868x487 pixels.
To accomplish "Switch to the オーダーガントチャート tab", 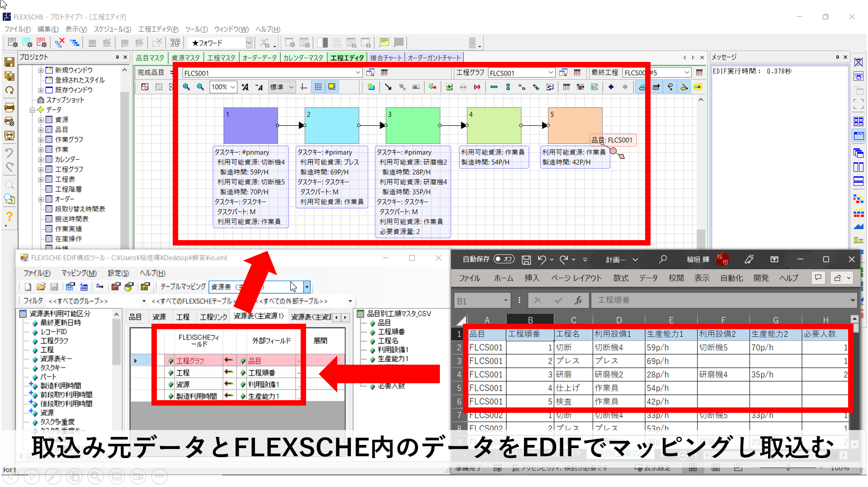I will [x=434, y=58].
